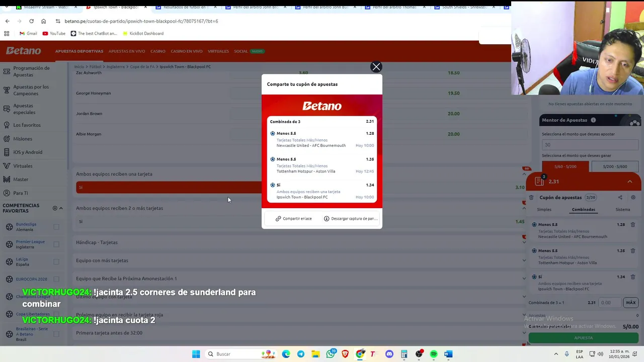The width and height of the screenshot is (644, 362).
Task: Open Discord from taskbar
Action: [389, 354]
